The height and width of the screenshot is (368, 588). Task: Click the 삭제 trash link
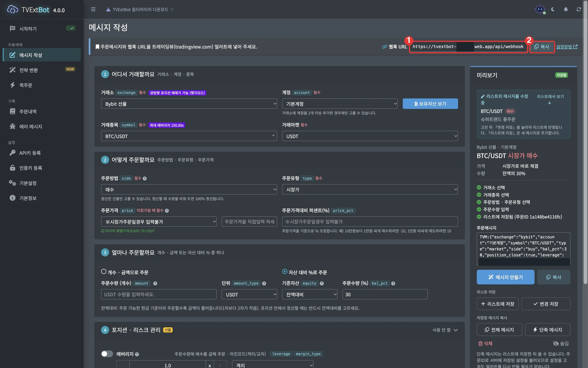[485, 343]
